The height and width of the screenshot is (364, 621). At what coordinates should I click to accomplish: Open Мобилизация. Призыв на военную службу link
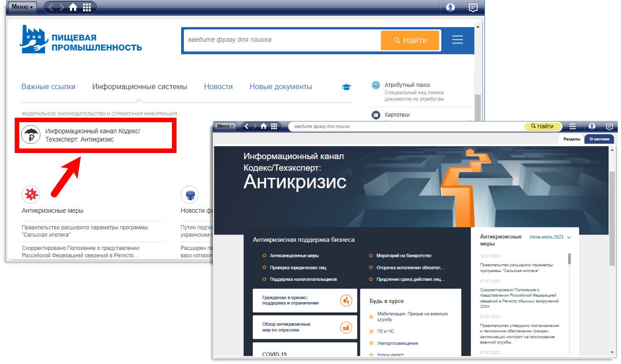click(x=412, y=317)
